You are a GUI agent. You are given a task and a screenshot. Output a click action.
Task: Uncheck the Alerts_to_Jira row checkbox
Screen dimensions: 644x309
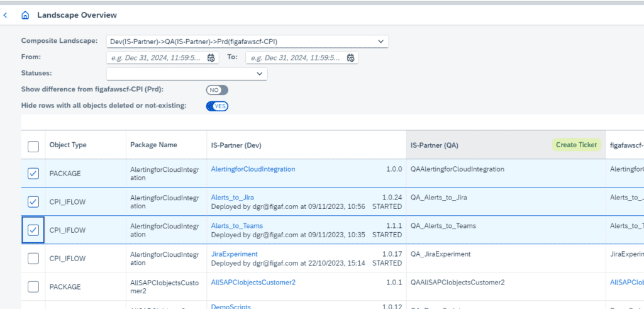click(33, 202)
